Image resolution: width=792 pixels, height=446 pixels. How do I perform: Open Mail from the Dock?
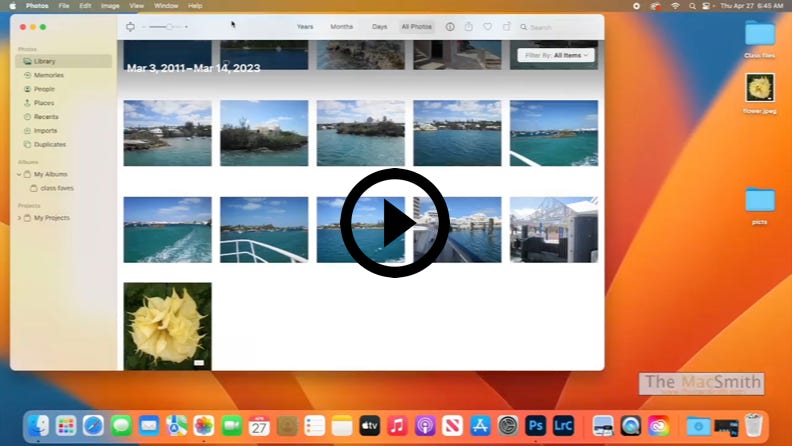pos(149,426)
